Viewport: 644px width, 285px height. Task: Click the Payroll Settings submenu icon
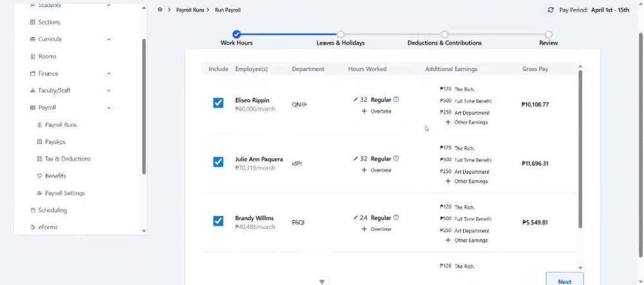[39, 193]
